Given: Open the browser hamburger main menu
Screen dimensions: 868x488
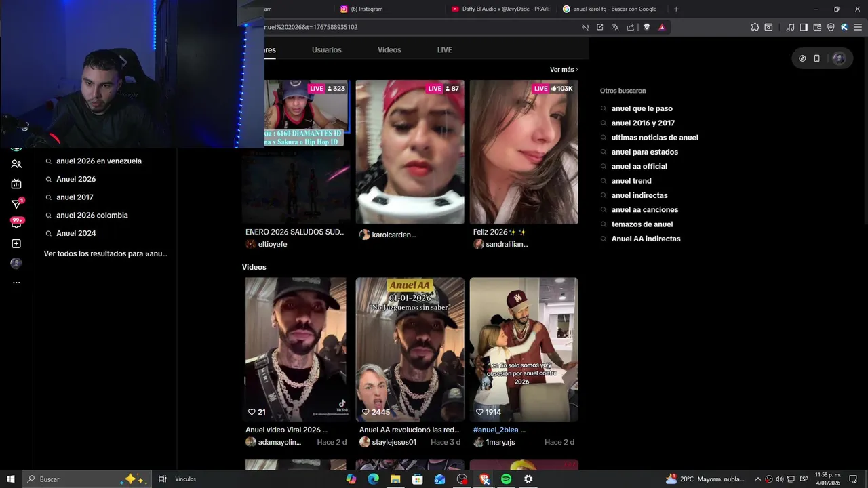Looking at the screenshot, I should pos(857,27).
